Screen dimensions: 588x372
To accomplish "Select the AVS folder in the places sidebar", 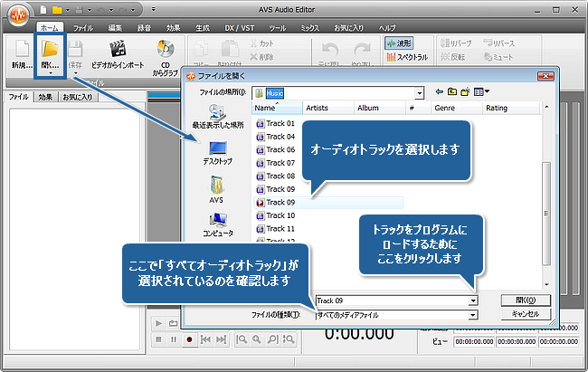I will tap(217, 187).
